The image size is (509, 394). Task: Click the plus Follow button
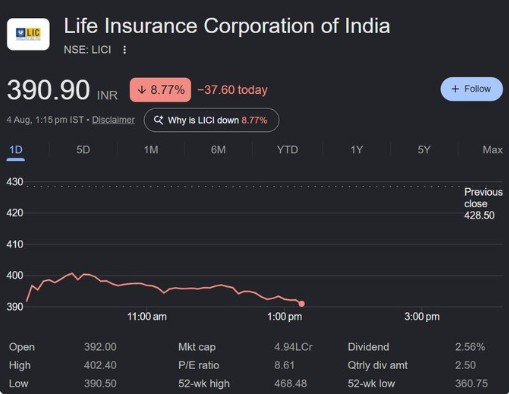point(471,89)
